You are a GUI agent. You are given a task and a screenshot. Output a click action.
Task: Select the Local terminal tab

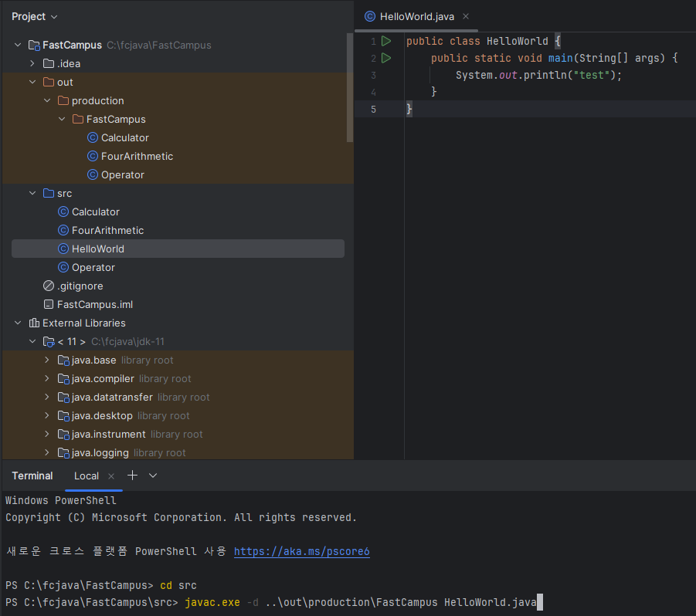87,476
